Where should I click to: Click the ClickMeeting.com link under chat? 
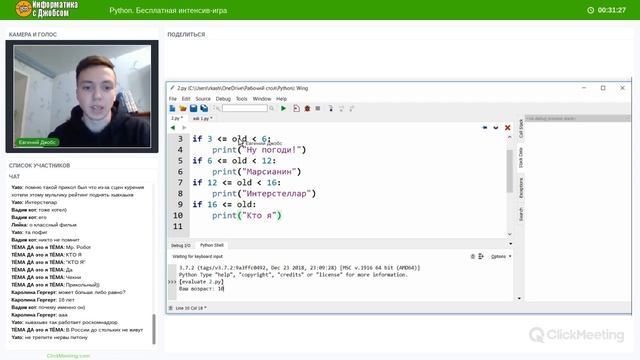coord(68,356)
